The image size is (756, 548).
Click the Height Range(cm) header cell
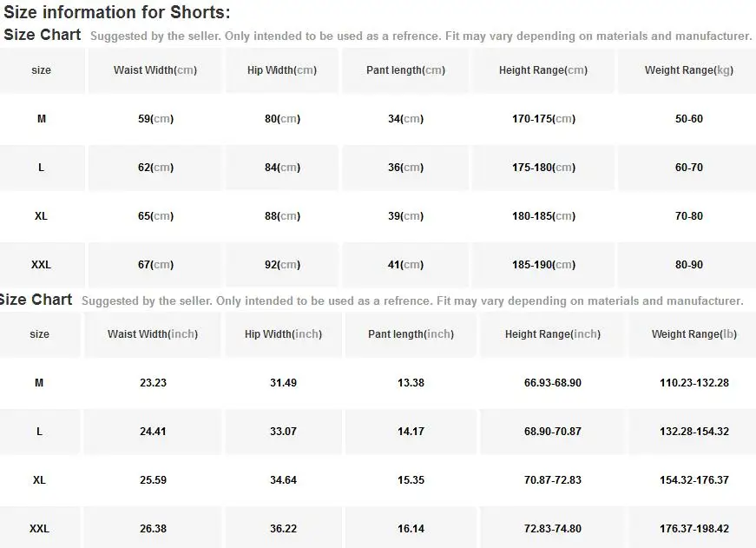click(x=543, y=70)
